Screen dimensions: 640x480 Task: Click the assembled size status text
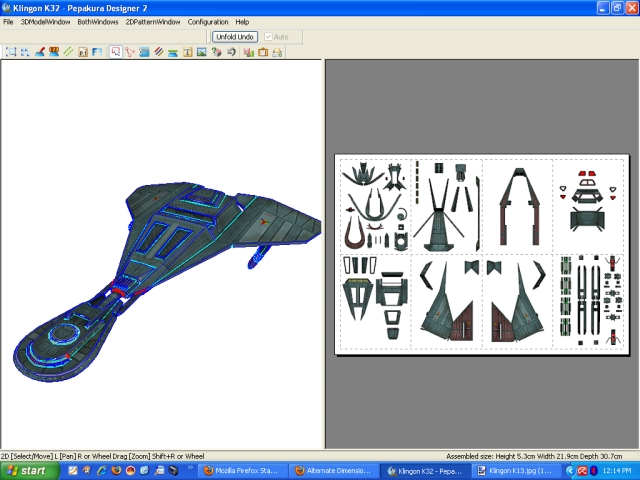pyautogui.click(x=534, y=456)
